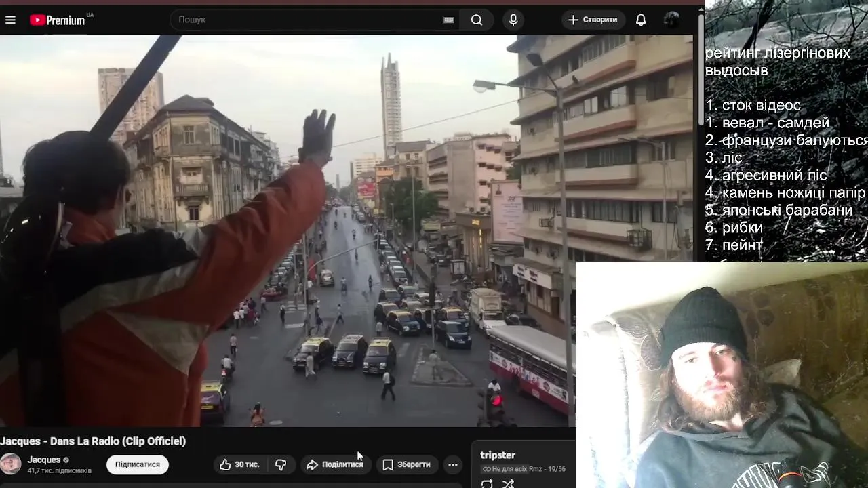Subscribe with the Підписатися button

click(x=138, y=464)
